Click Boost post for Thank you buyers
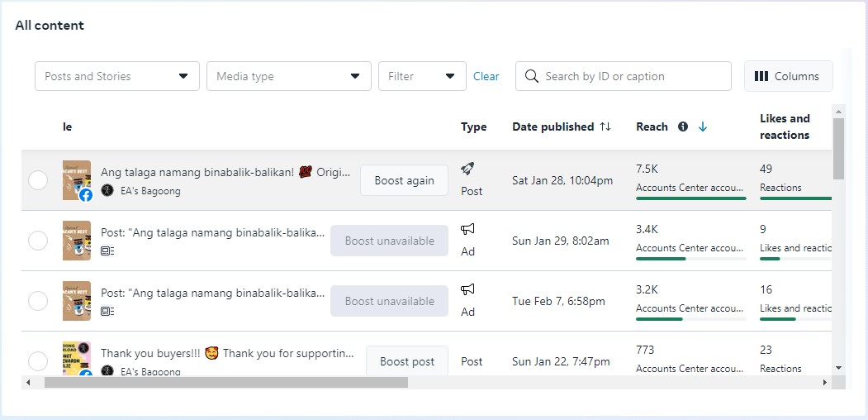This screenshot has height=420, width=868. click(x=407, y=361)
